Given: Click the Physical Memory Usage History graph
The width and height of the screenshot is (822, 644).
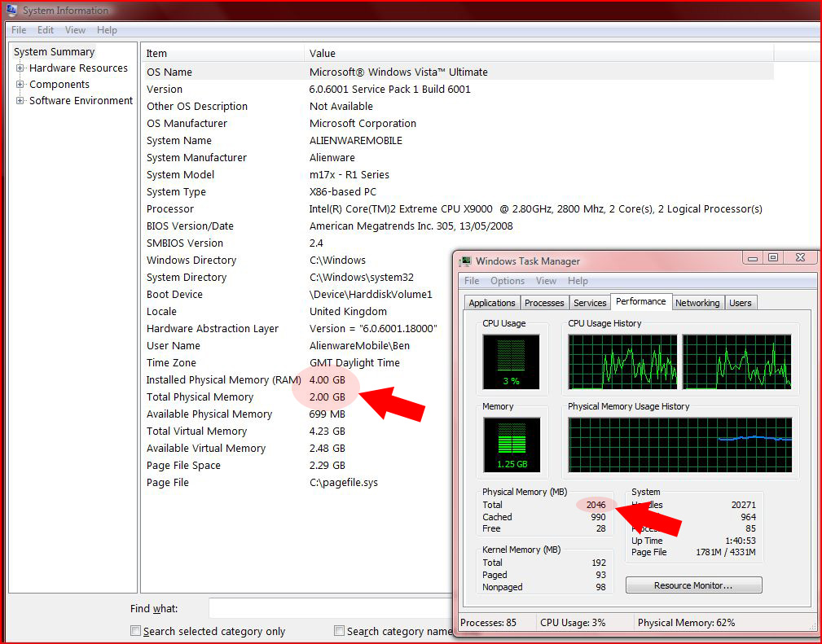Looking at the screenshot, I should click(x=680, y=445).
